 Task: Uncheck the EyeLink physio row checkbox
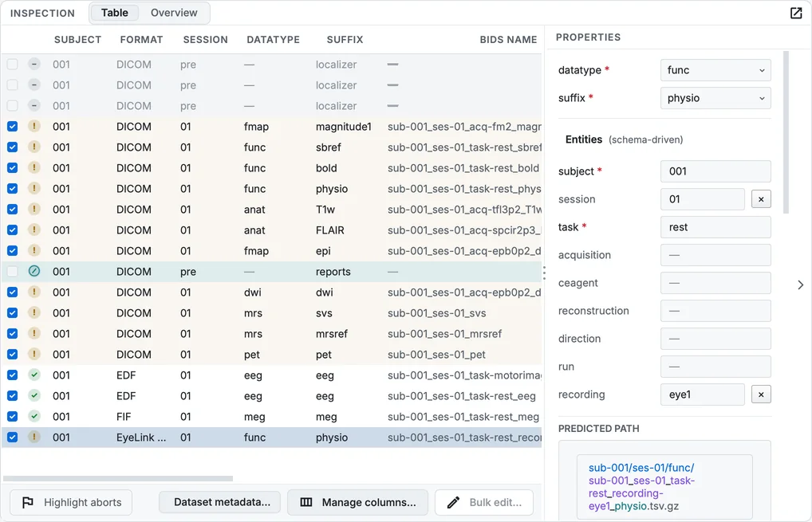coord(13,438)
